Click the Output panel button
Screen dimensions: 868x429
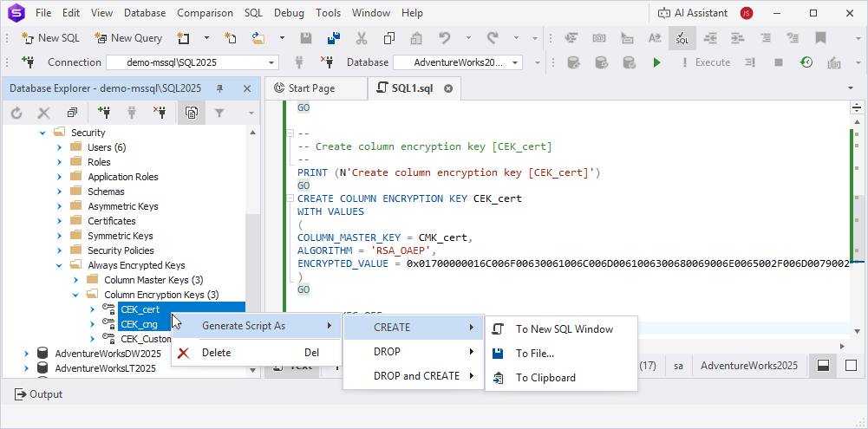(37, 394)
